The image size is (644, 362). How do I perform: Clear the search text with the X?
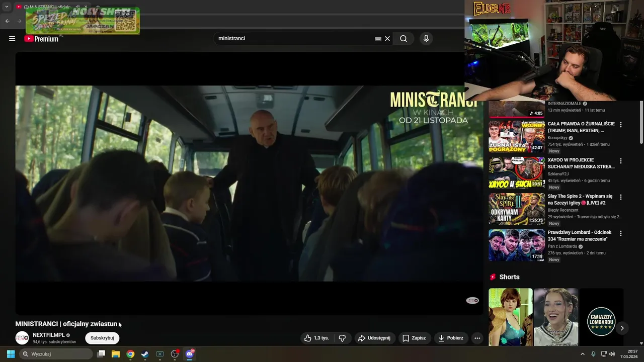[387, 39]
